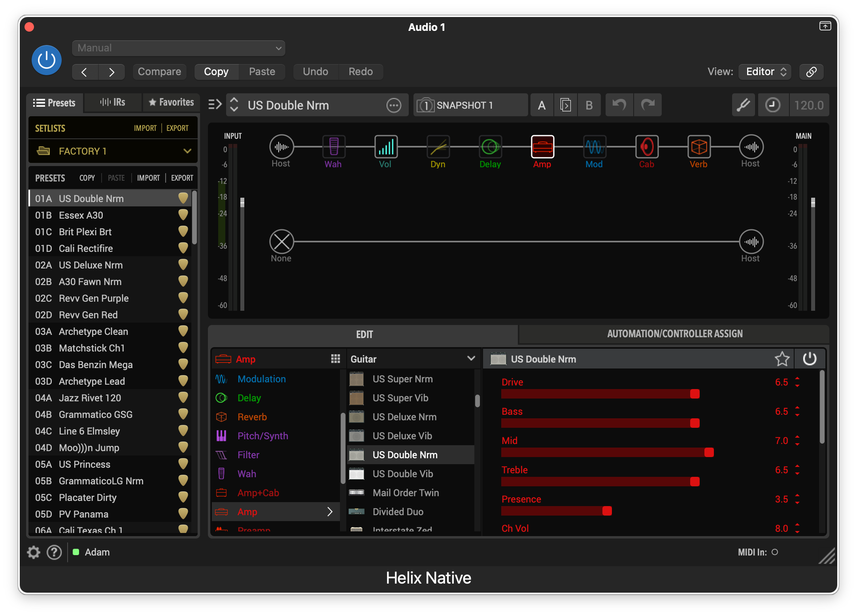Click the setlists EXPORT link

[x=177, y=128]
